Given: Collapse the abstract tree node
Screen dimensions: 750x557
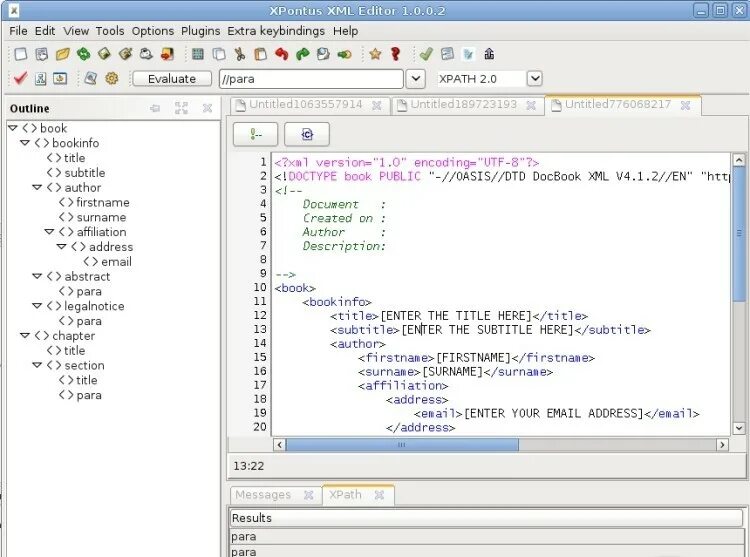Looking at the screenshot, I should click(37, 276).
